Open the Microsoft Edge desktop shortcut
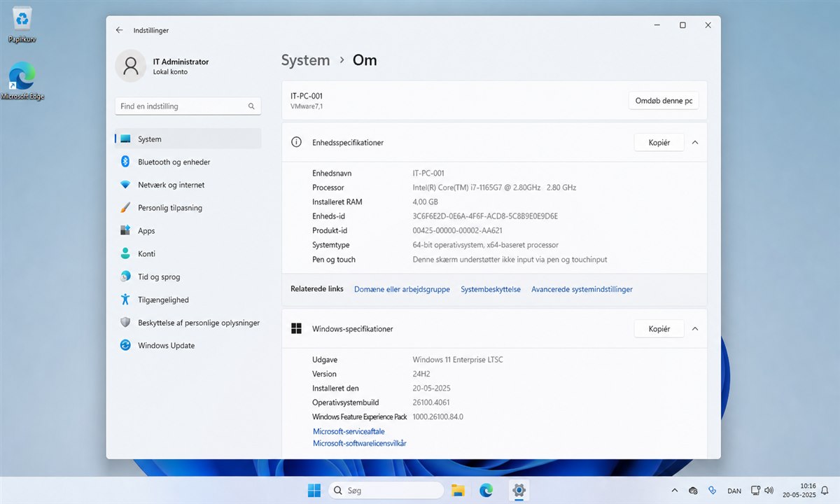The image size is (840, 504). pos(22,81)
